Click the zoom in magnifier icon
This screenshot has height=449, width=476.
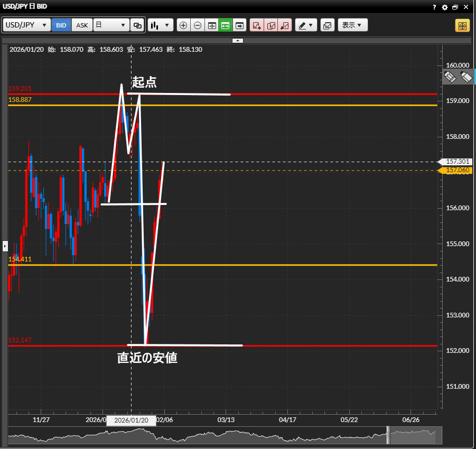(x=183, y=25)
